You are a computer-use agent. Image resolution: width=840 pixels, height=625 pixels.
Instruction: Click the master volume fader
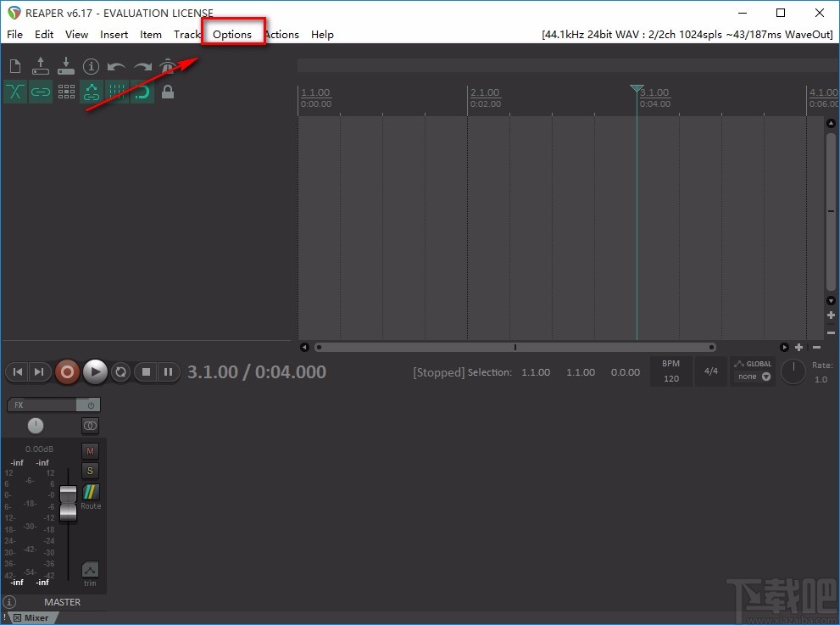click(68, 503)
